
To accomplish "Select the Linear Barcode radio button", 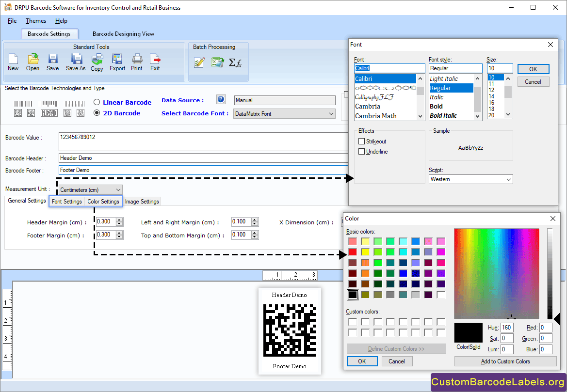I will tap(97, 102).
